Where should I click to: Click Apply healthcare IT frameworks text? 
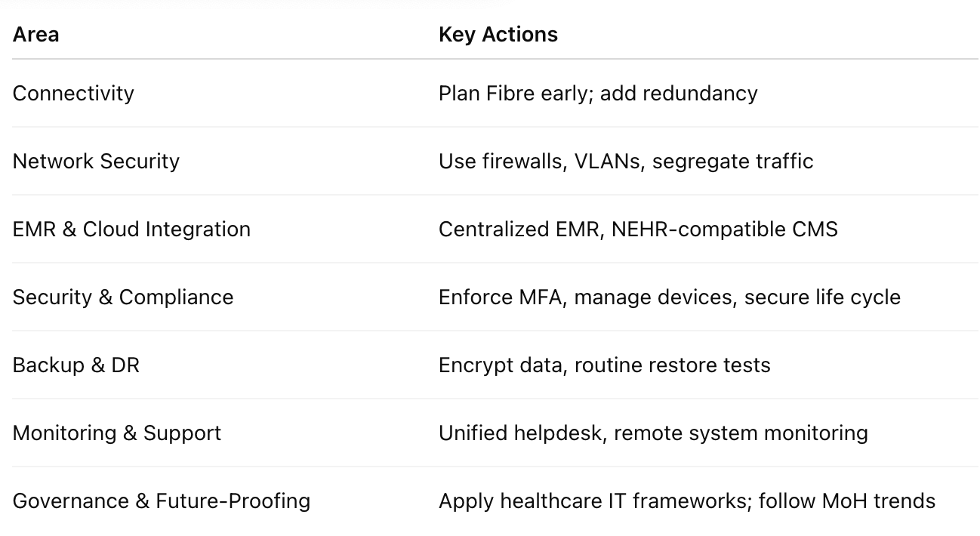pos(593,501)
